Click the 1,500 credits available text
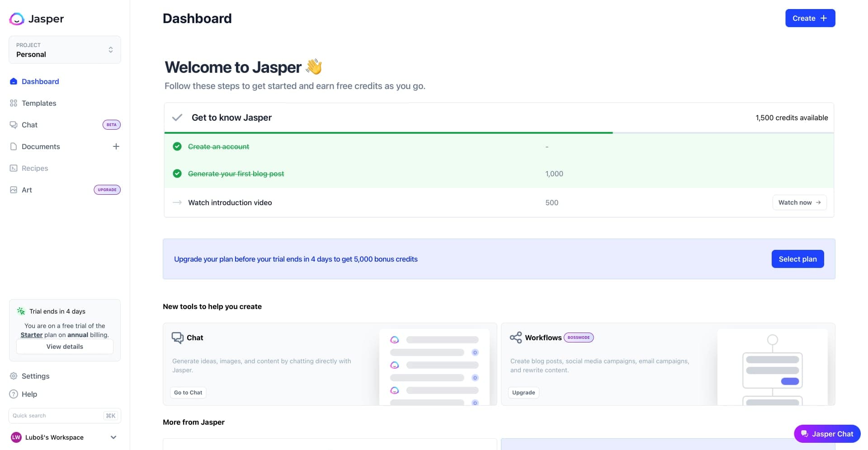 (x=792, y=117)
